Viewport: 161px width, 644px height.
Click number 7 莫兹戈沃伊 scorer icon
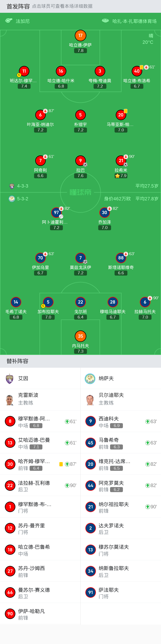85,262
